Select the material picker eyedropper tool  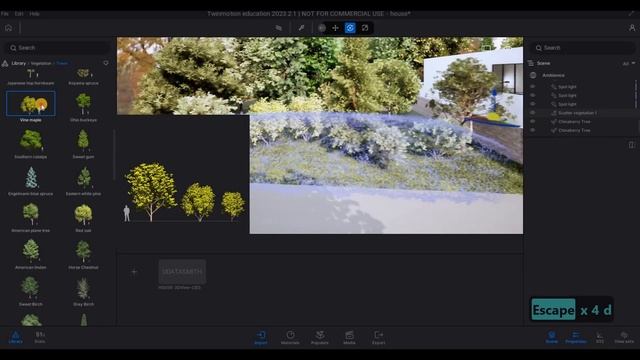coord(301,28)
